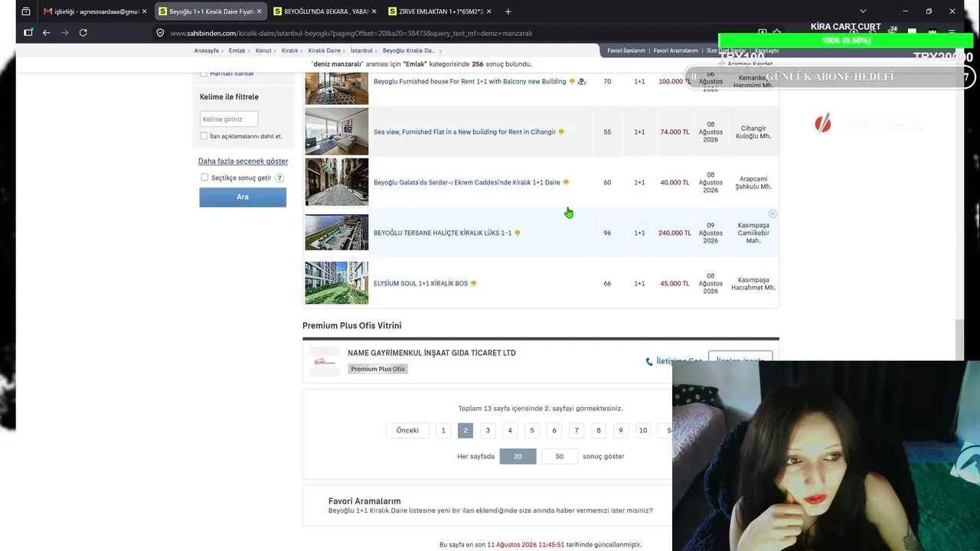The height and width of the screenshot is (551, 980).
Task: Open ELYSİUM SOUL 1+1 KİRALİK BOS listing
Action: point(420,284)
